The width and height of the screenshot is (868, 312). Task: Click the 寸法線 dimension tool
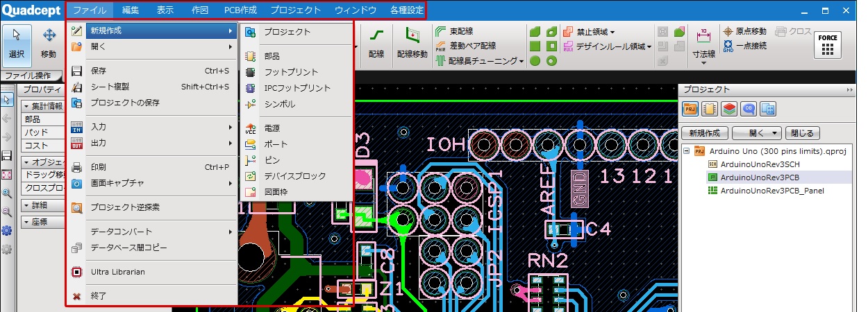tap(703, 45)
